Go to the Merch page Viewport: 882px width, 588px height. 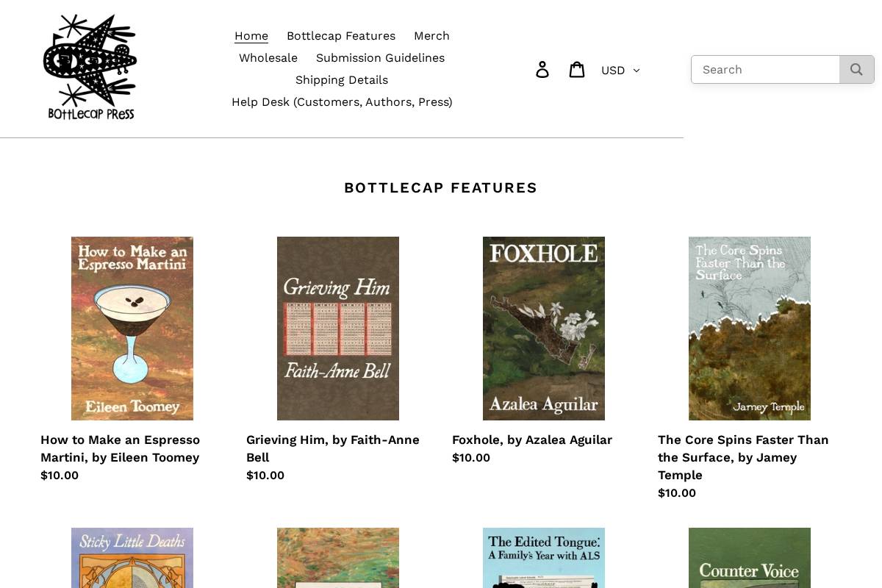431,35
